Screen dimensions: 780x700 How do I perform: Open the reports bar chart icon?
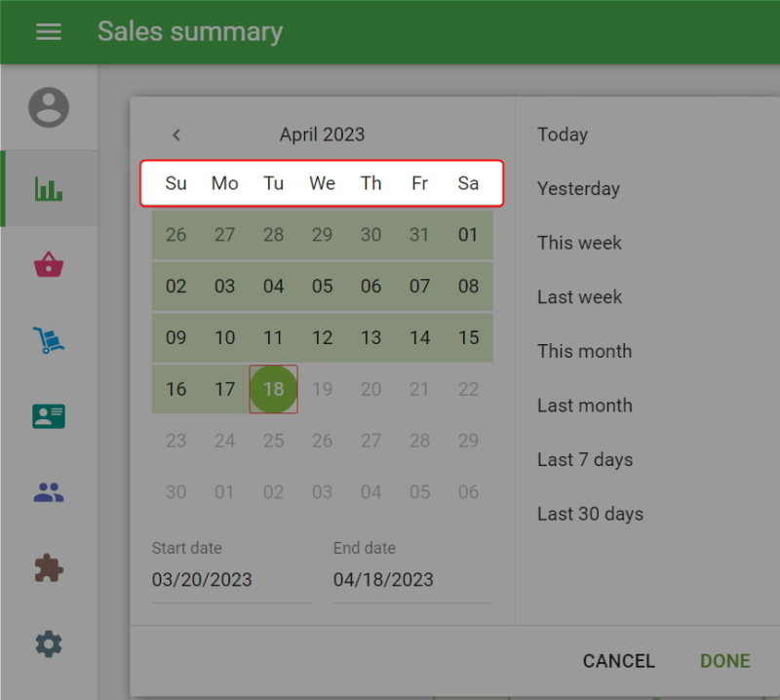[49, 188]
